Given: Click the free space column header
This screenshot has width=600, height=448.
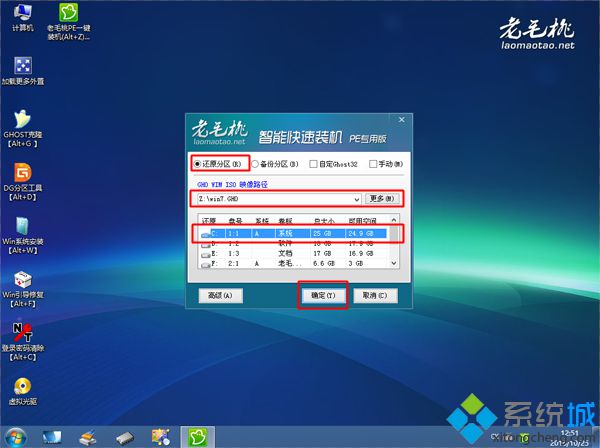Looking at the screenshot, I should click(x=362, y=221).
